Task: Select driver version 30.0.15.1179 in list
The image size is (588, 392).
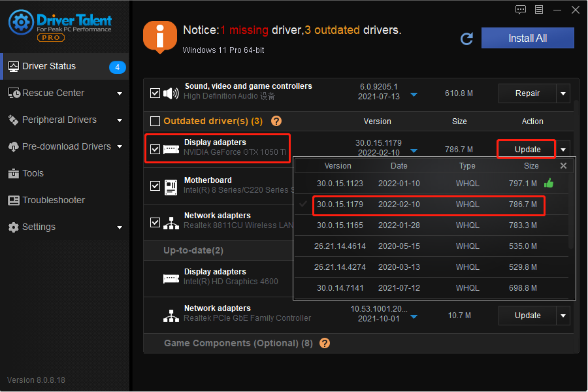Action: point(431,204)
